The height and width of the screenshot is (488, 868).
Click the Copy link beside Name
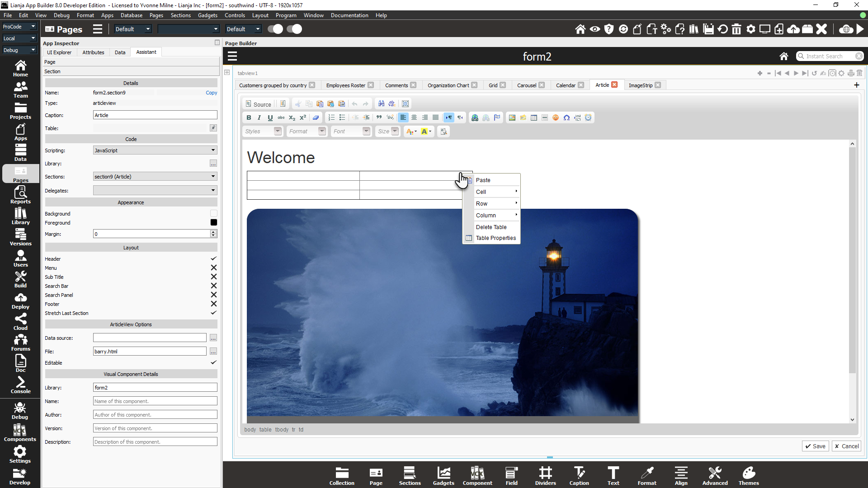[x=211, y=93]
